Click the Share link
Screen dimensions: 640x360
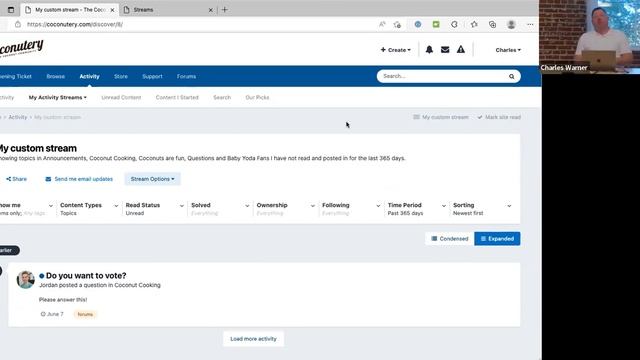pos(16,179)
